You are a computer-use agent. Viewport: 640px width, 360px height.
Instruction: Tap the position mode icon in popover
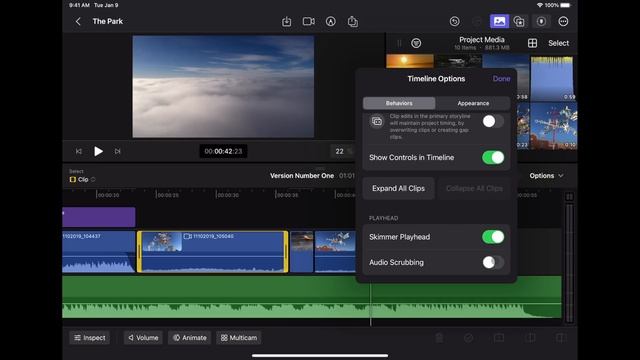pyautogui.click(x=377, y=121)
